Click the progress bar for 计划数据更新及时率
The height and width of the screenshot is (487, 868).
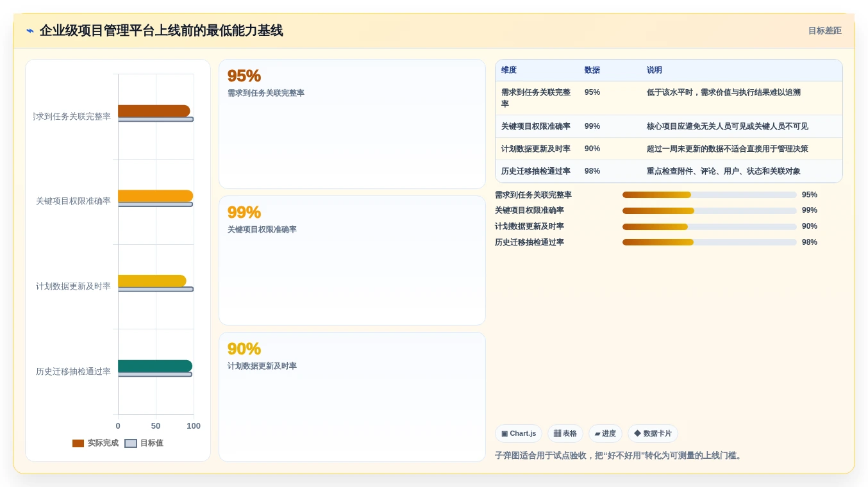click(710, 227)
